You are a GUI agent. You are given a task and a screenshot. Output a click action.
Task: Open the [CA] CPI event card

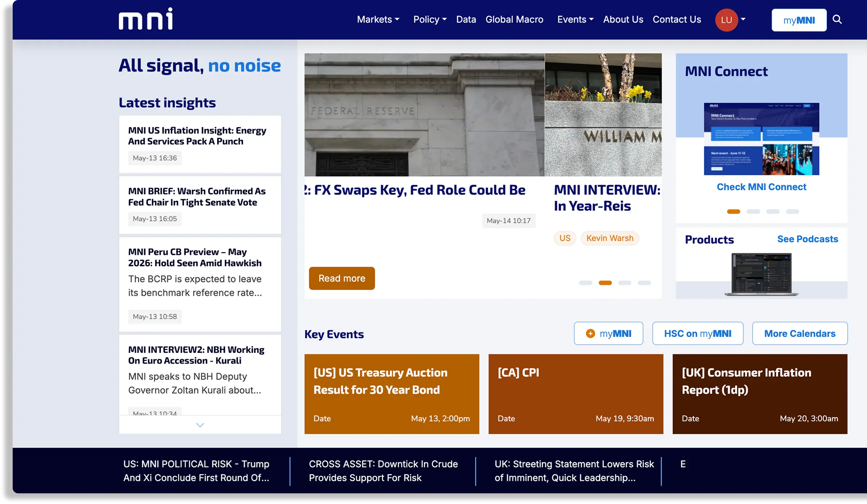click(x=576, y=394)
